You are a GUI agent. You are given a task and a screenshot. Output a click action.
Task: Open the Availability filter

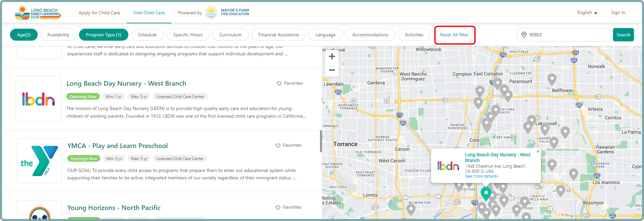(58, 35)
